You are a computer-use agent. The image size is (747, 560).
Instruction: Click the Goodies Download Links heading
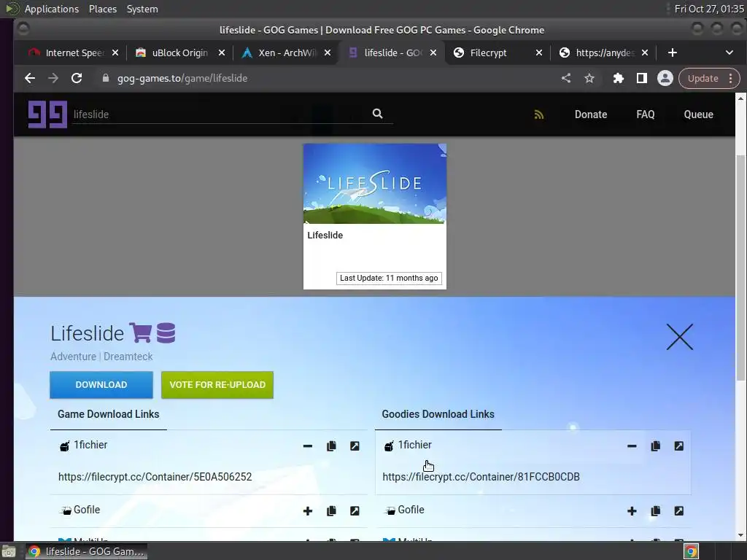(438, 414)
